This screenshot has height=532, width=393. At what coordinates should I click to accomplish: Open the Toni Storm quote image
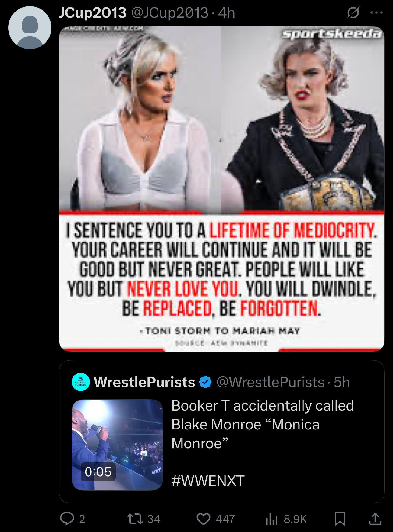tap(222, 189)
